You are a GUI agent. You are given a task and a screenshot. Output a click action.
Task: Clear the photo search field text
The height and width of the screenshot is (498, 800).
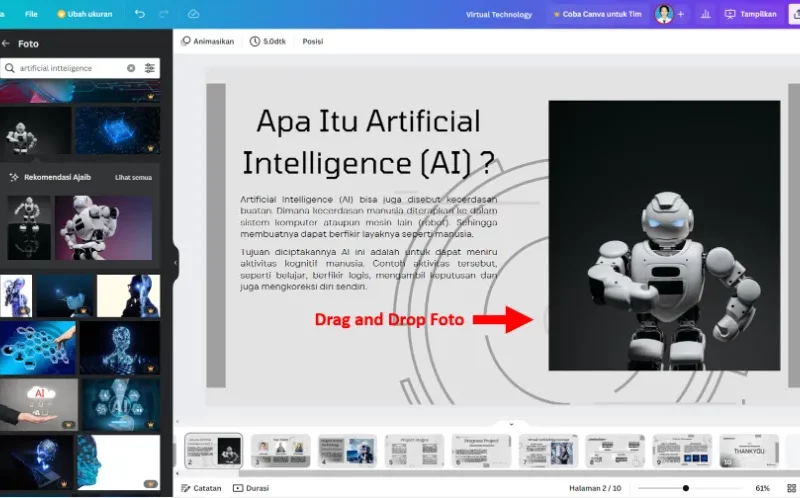coord(131,68)
